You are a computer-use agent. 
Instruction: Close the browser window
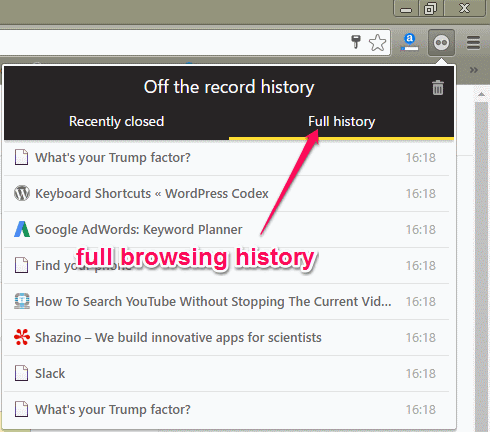pos(464,8)
